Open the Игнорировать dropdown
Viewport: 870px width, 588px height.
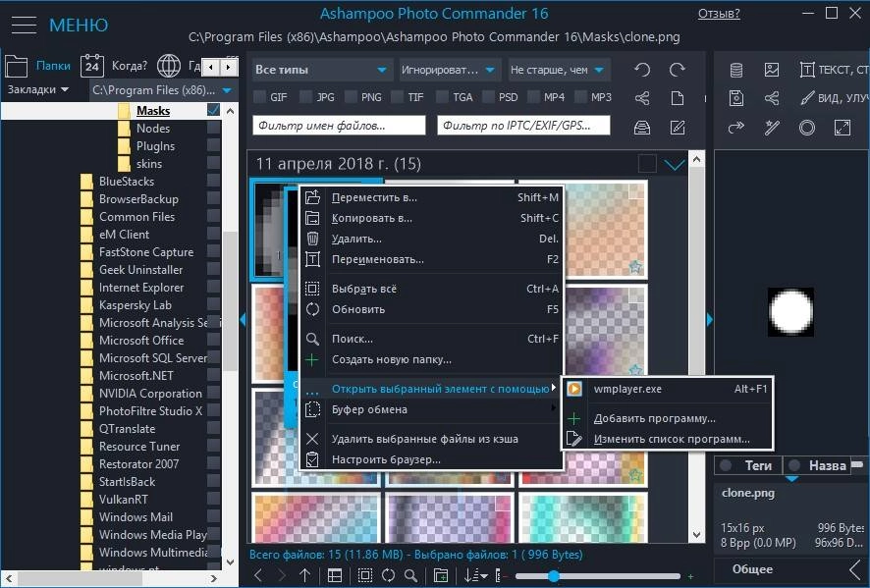coord(450,70)
